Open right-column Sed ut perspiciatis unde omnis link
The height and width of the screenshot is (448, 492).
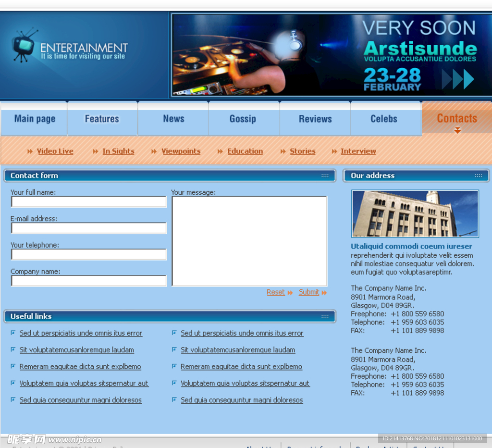coord(242,333)
